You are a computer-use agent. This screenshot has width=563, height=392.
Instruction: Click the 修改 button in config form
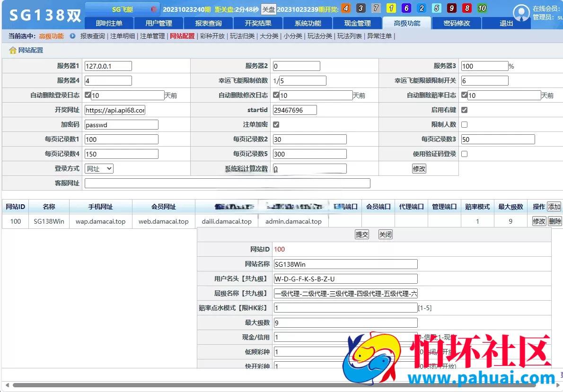coord(419,169)
